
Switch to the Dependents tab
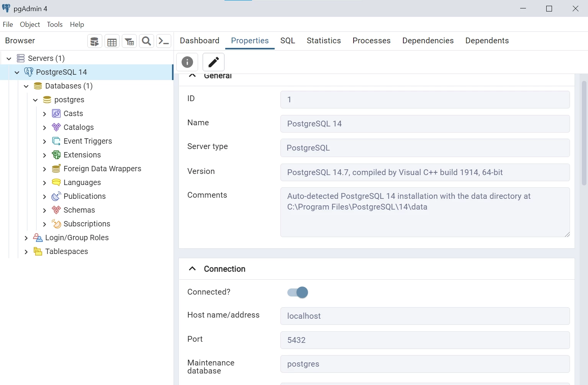tap(487, 41)
